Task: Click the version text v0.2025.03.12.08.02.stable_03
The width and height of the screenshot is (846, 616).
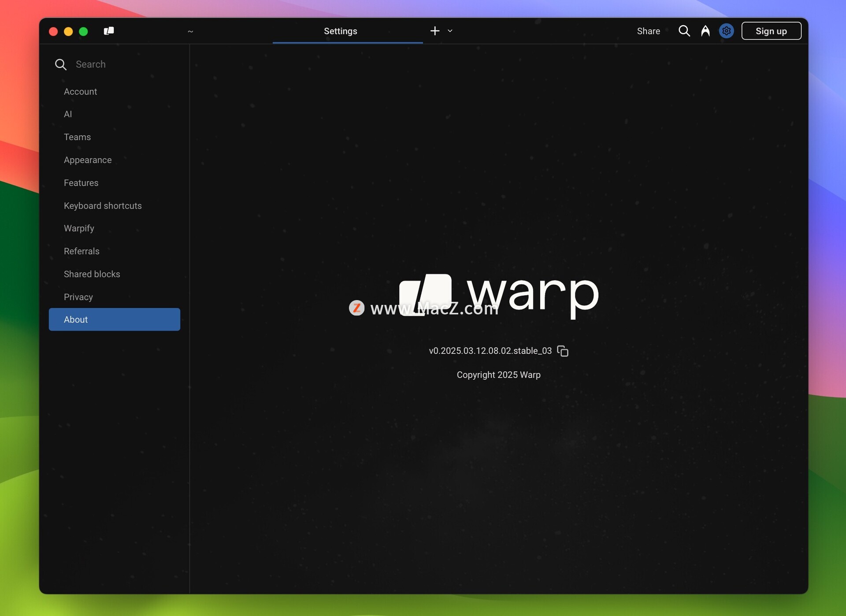Action: coord(490,351)
